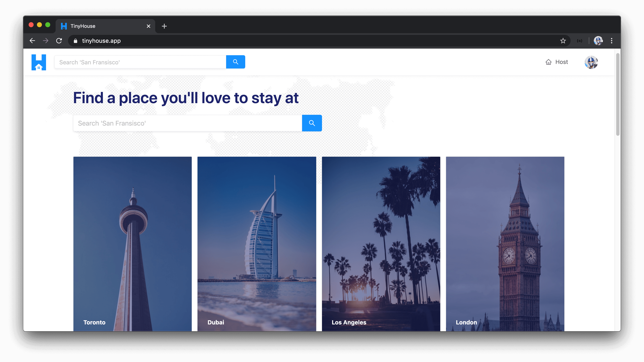Click the heading 'Find a place you'll love to stay at'
The height and width of the screenshot is (362, 644).
(x=186, y=98)
